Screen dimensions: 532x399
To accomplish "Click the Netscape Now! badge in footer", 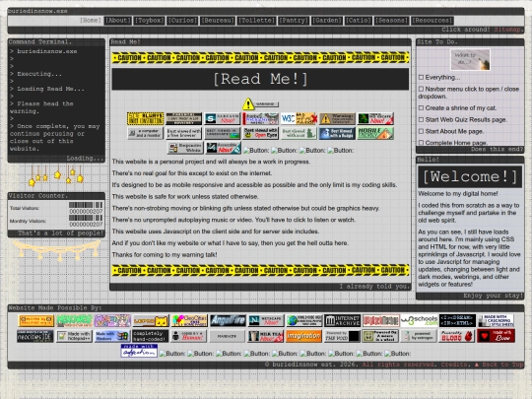I will point(266,320).
